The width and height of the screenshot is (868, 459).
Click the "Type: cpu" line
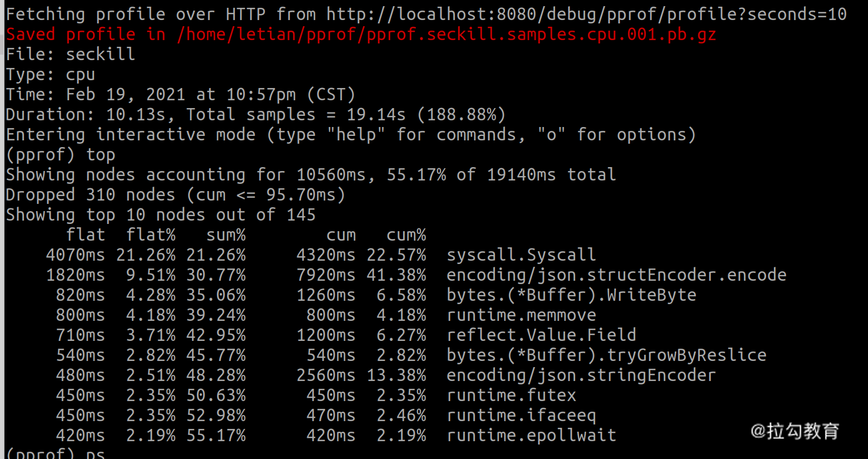(x=50, y=74)
